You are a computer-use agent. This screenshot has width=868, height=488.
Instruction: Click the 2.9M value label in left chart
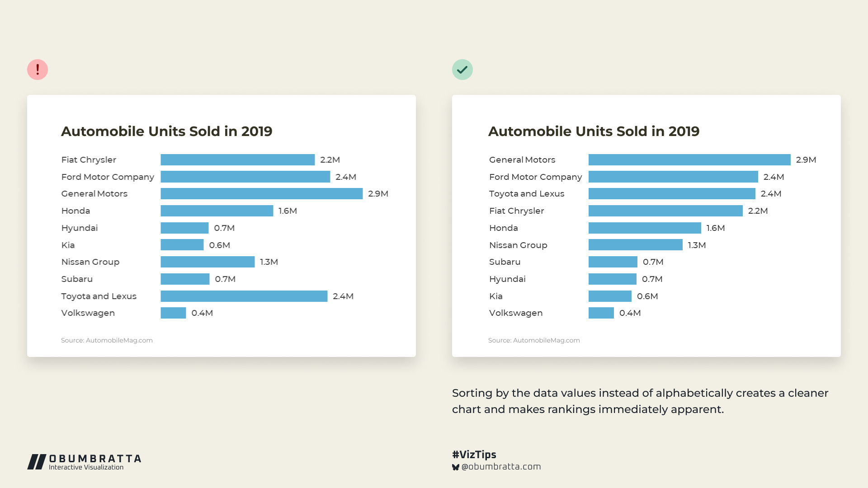pos(378,194)
